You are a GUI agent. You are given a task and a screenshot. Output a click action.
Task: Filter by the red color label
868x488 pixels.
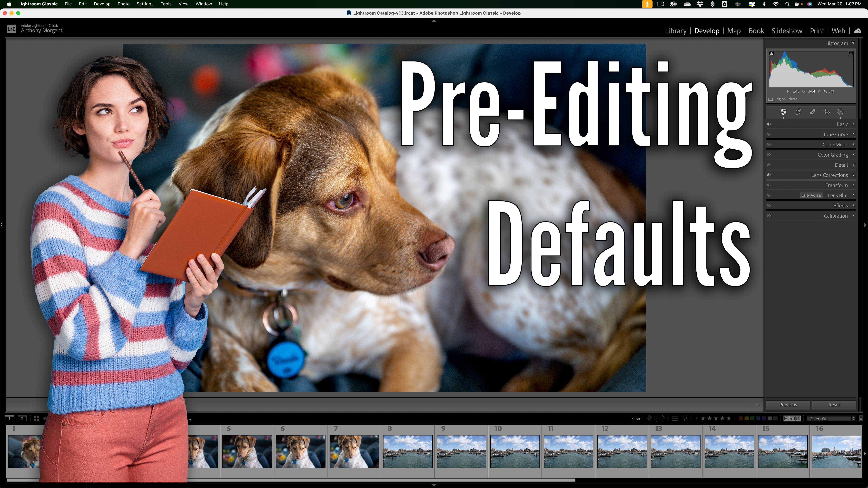tap(740, 418)
